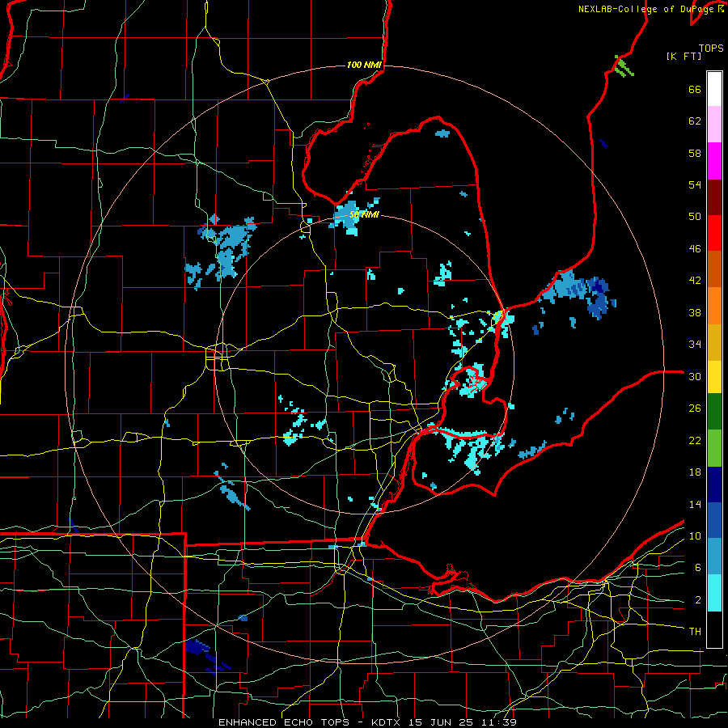Click the '14' scale label
The height and width of the screenshot is (728, 728).
[x=695, y=504]
